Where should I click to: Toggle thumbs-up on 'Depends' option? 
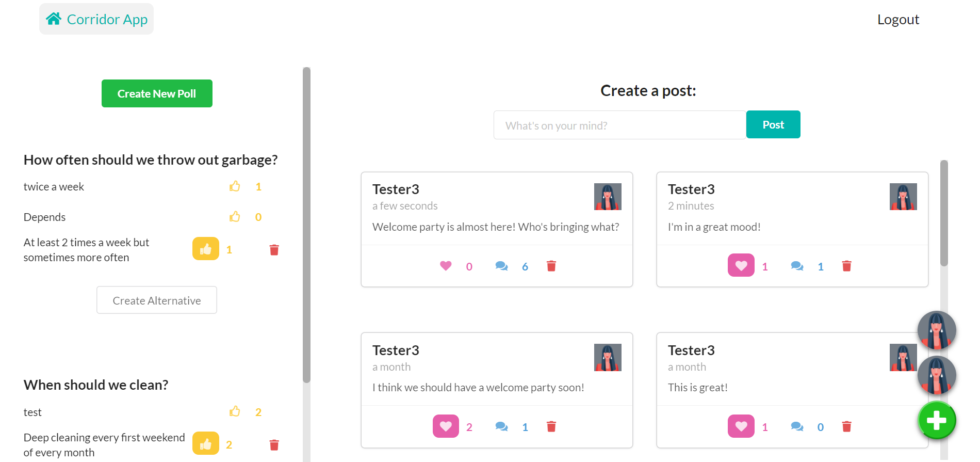pyautogui.click(x=235, y=217)
